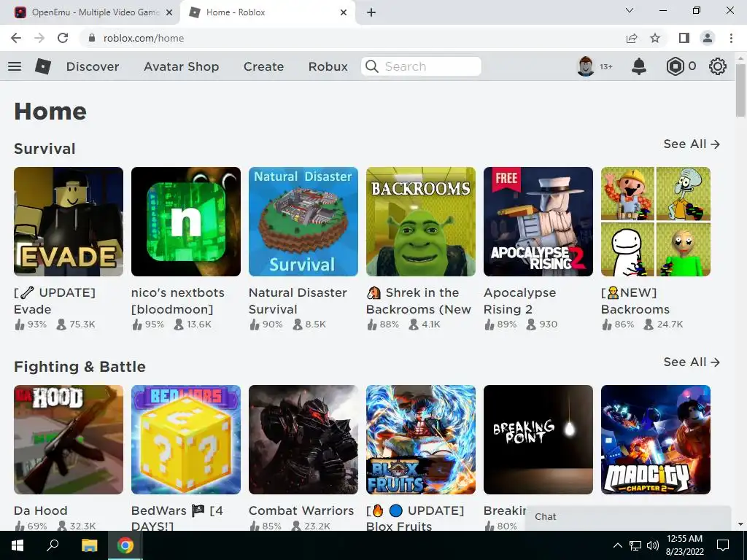747x560 pixels.
Task: Go back to the previous page
Action: pos(16,38)
